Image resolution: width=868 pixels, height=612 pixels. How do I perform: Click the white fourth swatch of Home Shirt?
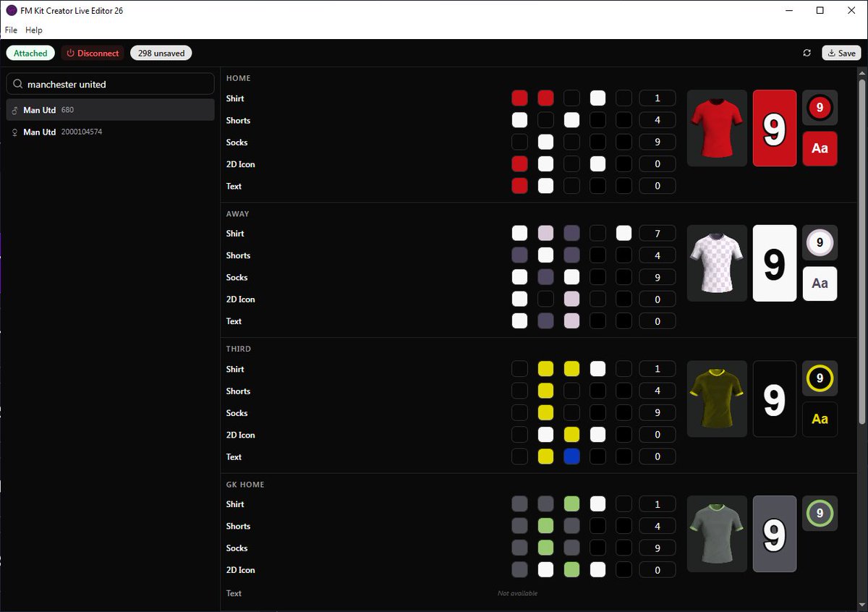point(597,98)
